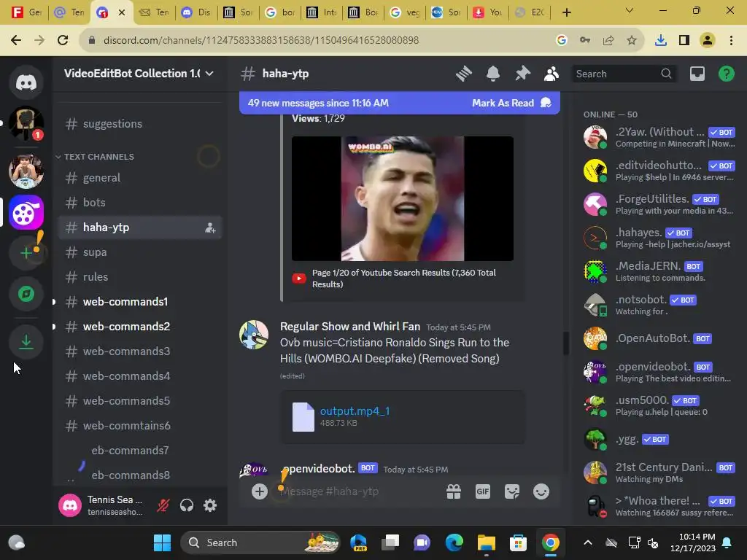Open sticker picker icon

coord(512,491)
